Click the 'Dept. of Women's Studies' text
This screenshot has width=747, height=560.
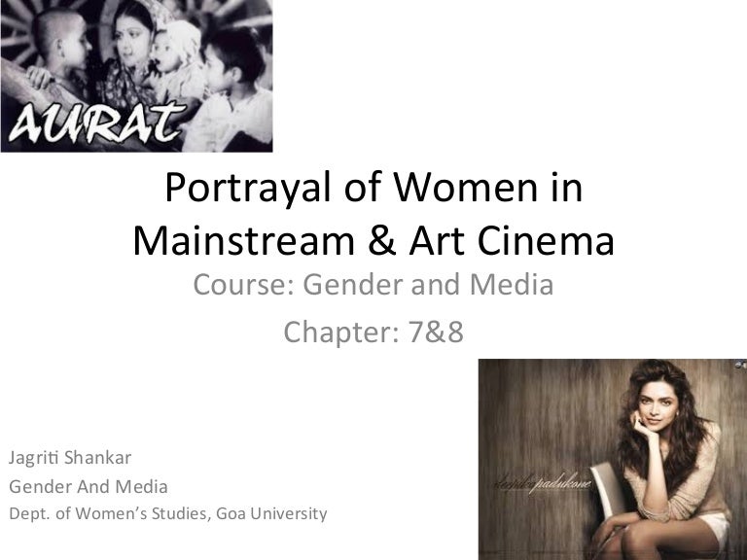107,512
